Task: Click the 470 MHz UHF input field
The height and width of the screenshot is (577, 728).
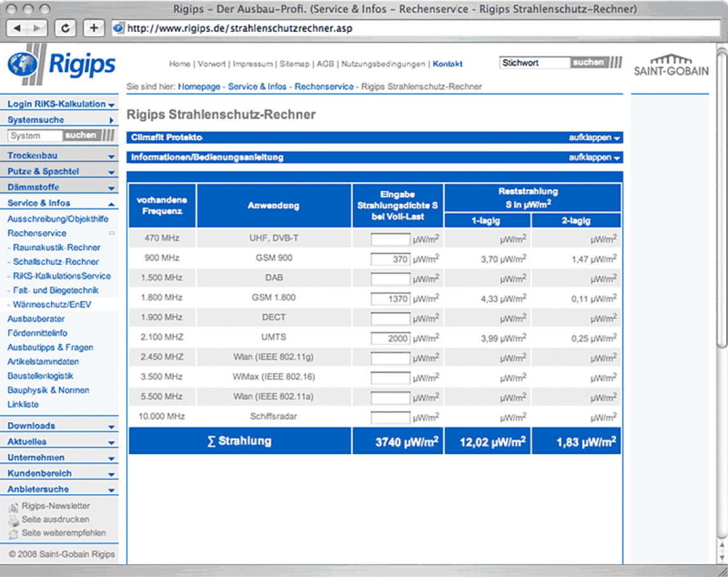Action: click(x=391, y=239)
